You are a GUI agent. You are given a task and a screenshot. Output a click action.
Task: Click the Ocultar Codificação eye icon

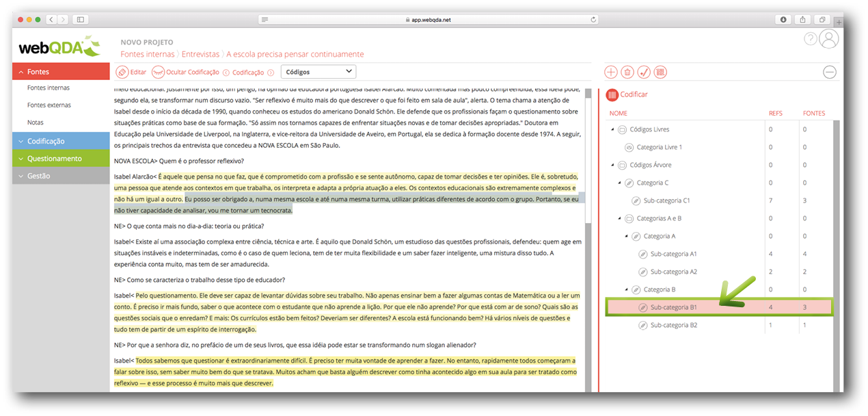[x=158, y=72]
